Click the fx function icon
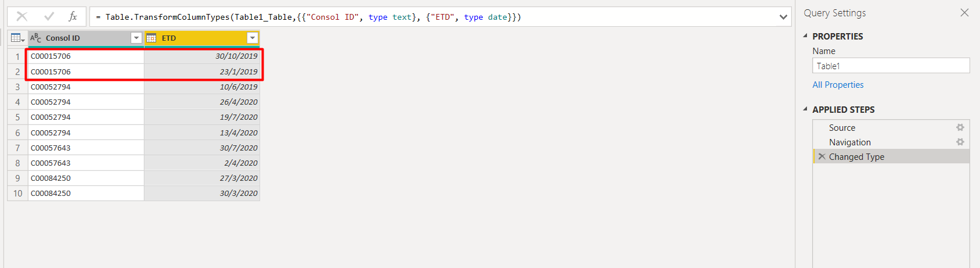980x268 pixels. click(x=73, y=17)
